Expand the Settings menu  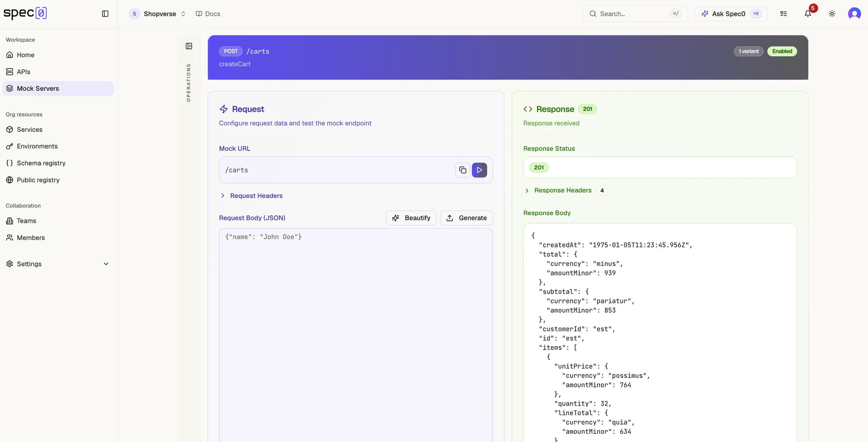[58, 264]
